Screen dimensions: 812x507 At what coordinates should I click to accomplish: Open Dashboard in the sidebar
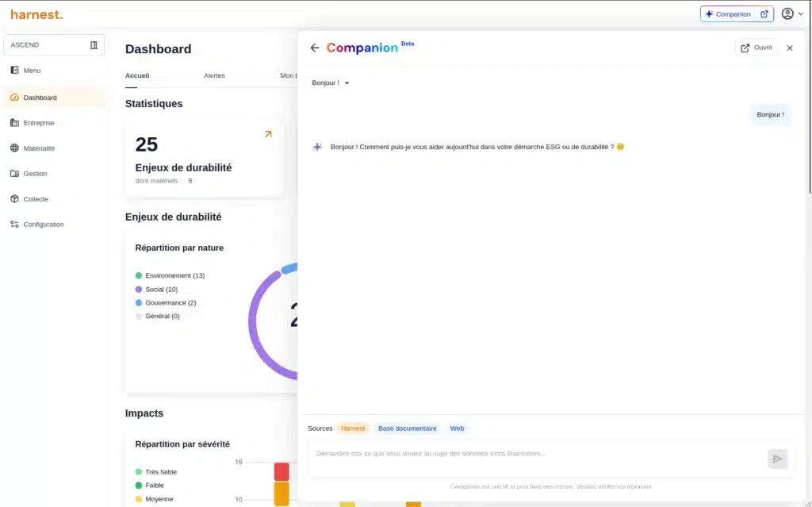pos(55,98)
